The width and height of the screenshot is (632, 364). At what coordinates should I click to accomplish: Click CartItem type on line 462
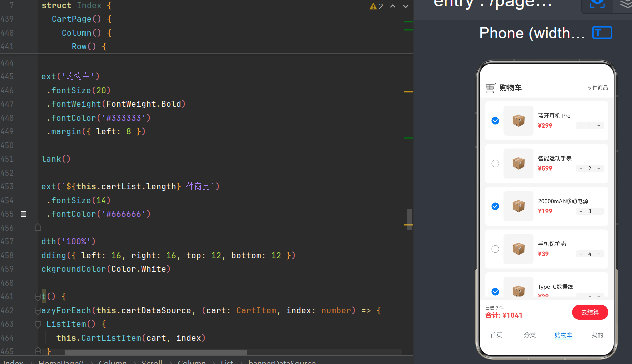tap(256, 311)
